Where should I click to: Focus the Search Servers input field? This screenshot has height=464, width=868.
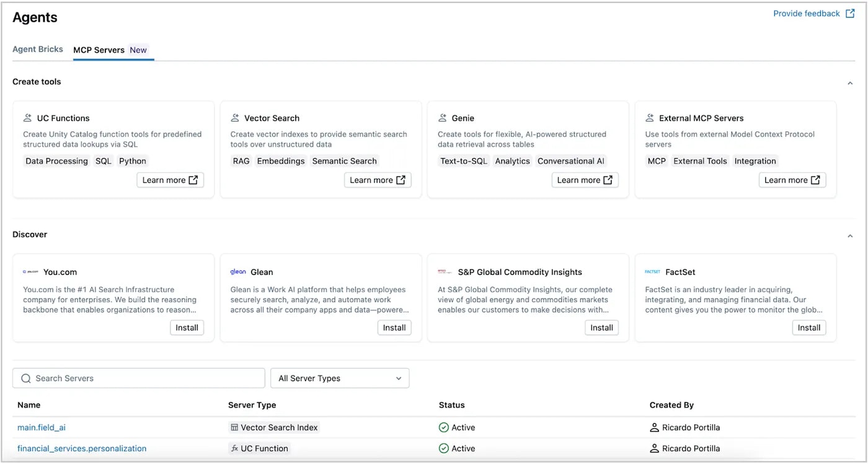click(146, 379)
